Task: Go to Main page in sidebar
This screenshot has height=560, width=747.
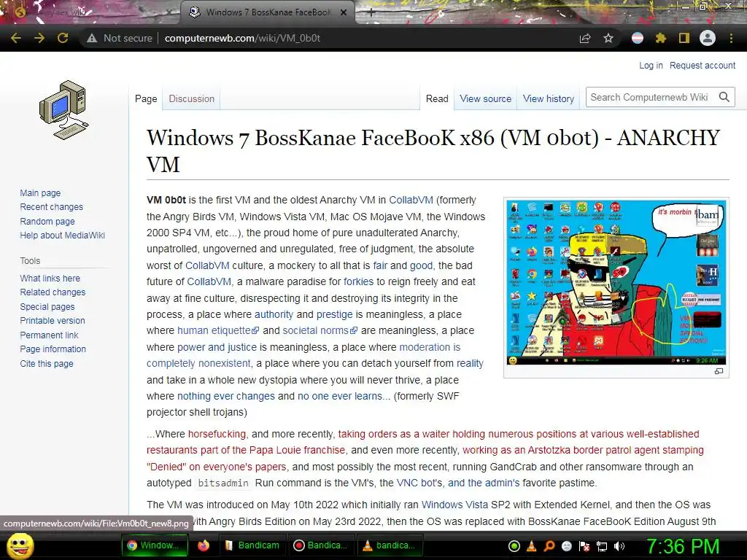Action: [x=41, y=192]
